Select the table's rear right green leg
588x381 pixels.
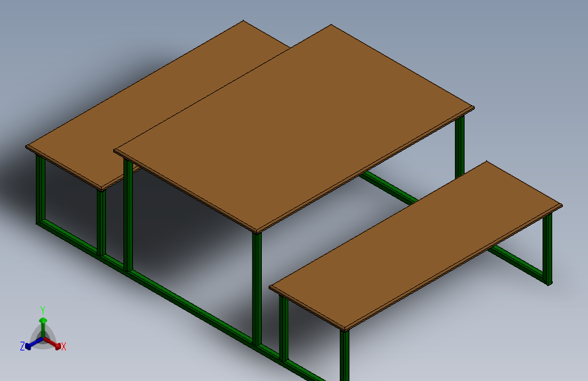460,147
